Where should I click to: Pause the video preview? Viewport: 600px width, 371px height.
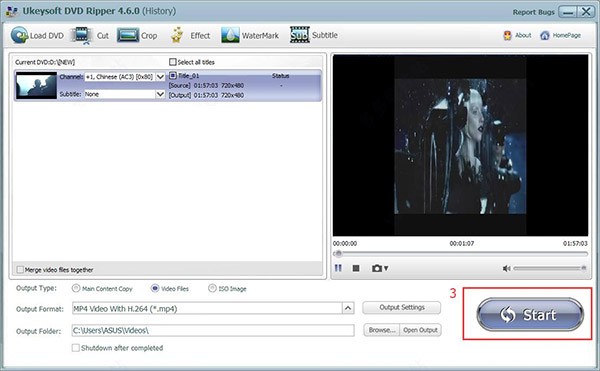coord(338,268)
